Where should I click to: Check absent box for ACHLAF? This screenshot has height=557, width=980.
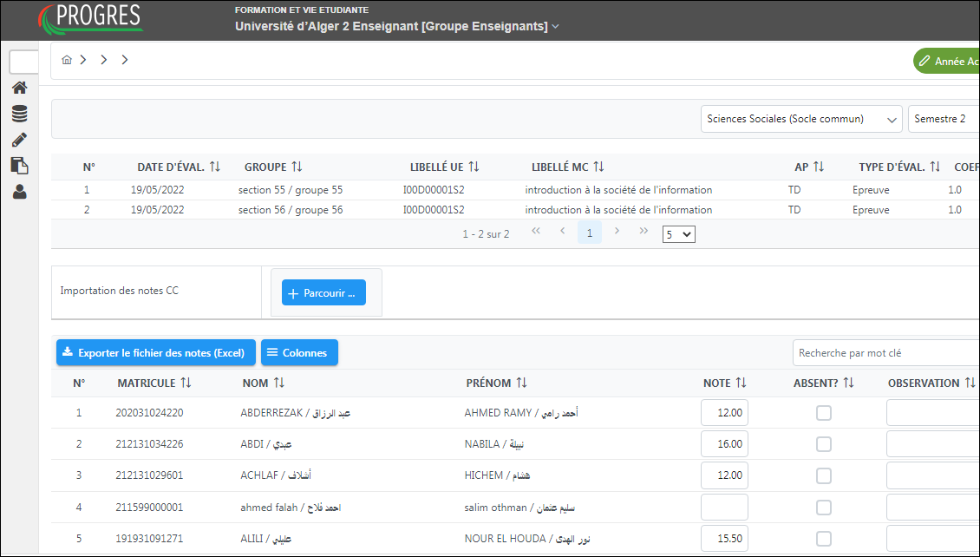823,475
